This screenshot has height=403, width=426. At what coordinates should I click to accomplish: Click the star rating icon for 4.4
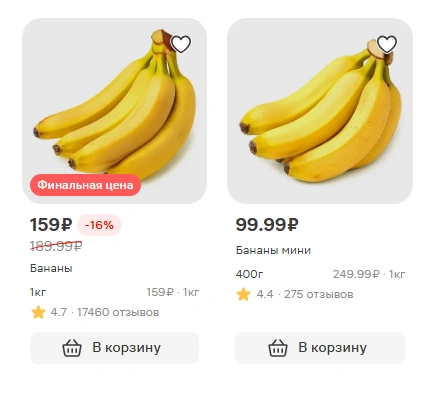[244, 294]
